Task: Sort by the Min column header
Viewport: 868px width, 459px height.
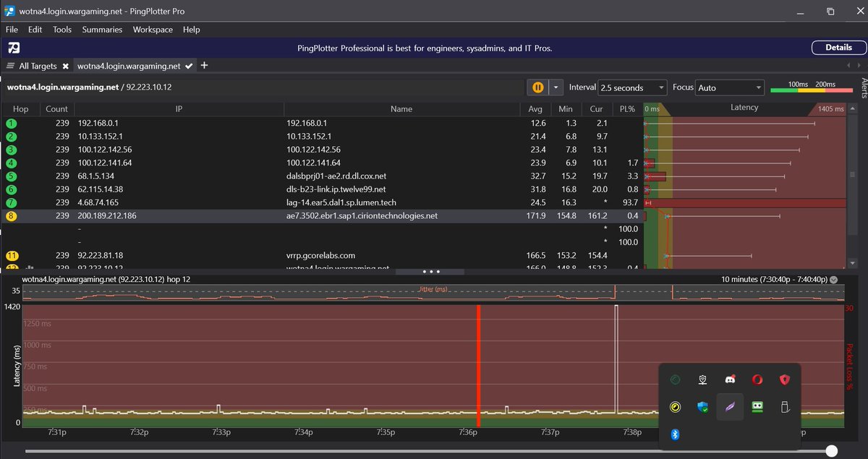Action: (x=566, y=108)
